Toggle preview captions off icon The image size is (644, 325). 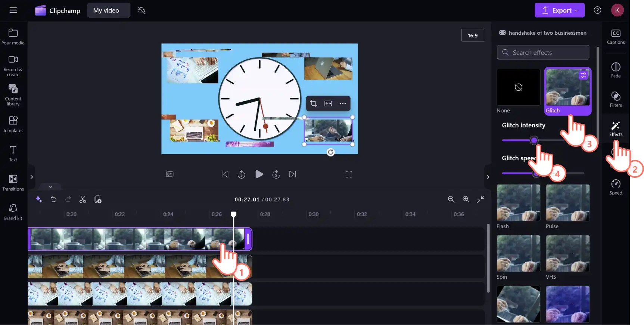pyautogui.click(x=169, y=174)
